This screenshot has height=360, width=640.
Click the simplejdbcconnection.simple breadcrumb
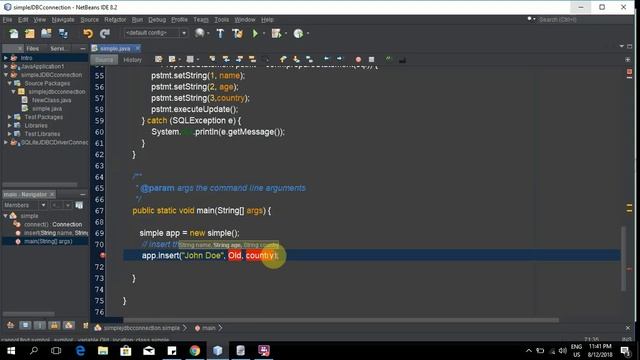[141, 328]
